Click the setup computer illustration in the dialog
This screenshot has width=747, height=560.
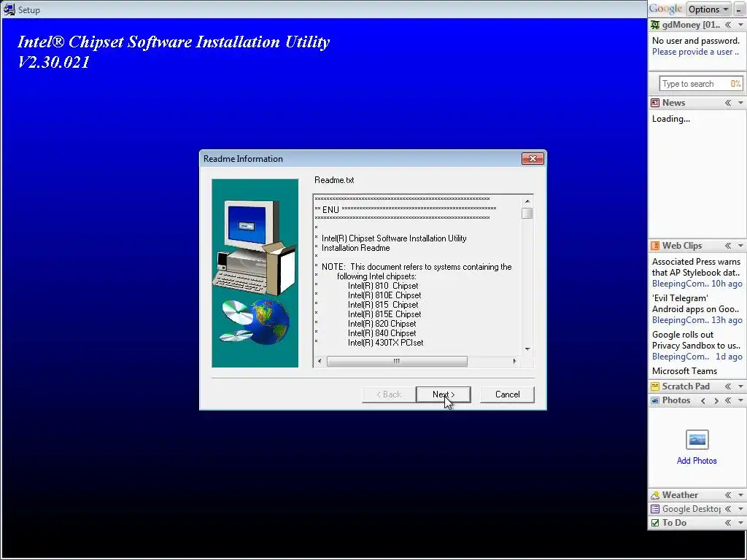coord(255,273)
